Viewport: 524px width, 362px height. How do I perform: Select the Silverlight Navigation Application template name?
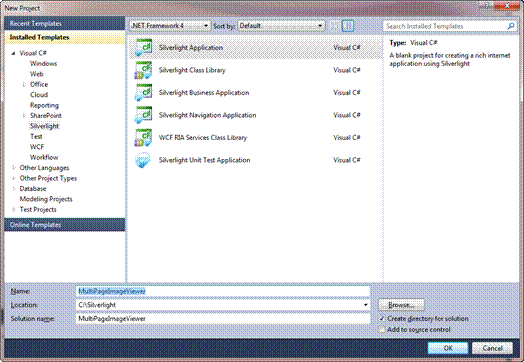coord(208,115)
